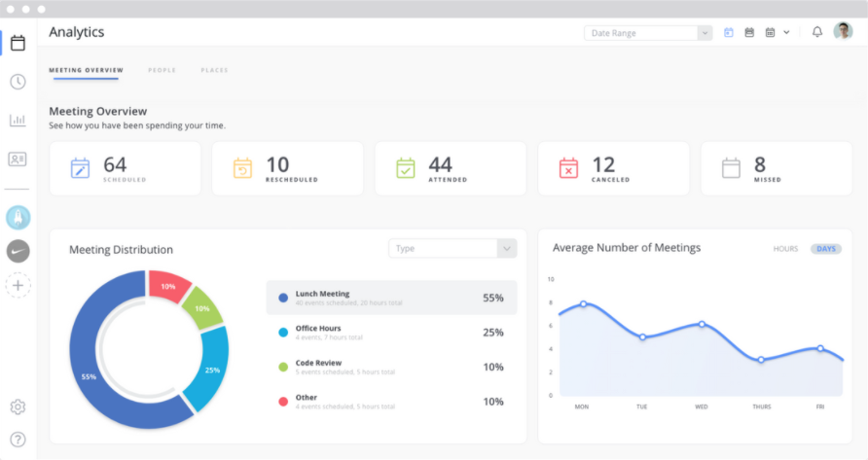Switch the chart to HOURS view

click(785, 249)
